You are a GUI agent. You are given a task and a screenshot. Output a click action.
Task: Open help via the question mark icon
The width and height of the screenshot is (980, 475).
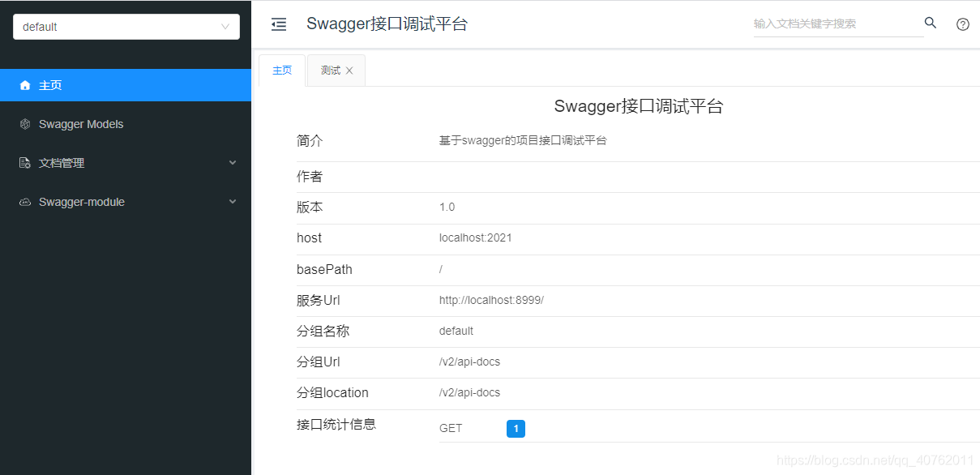pos(962,24)
